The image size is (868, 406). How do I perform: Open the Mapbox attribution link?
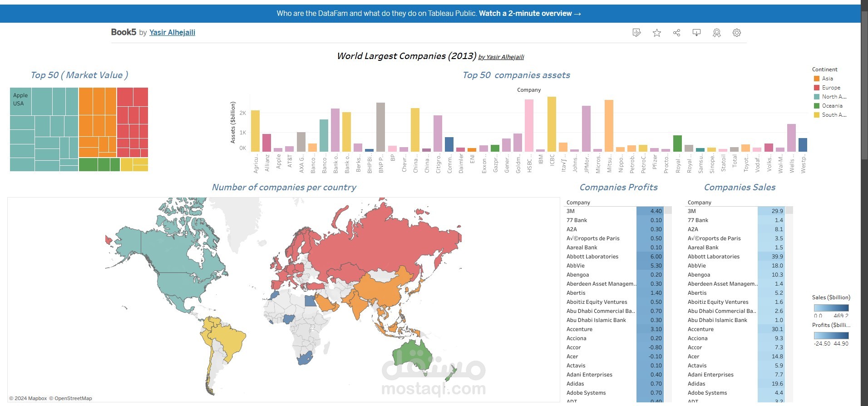pyautogui.click(x=28, y=398)
